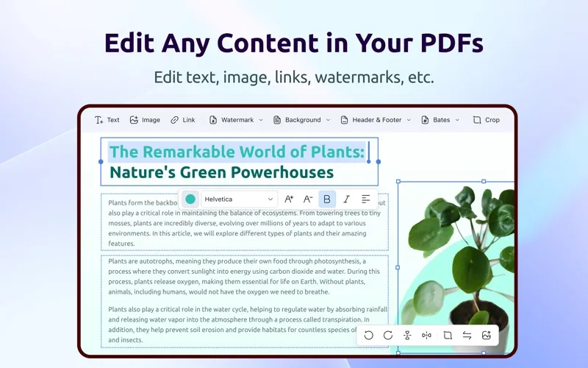
Task: Click top-left image resize handle
Action: point(398,181)
